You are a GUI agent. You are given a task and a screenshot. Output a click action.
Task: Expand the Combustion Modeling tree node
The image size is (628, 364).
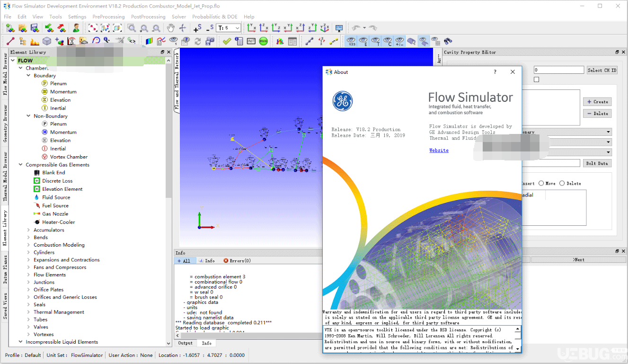click(28, 245)
